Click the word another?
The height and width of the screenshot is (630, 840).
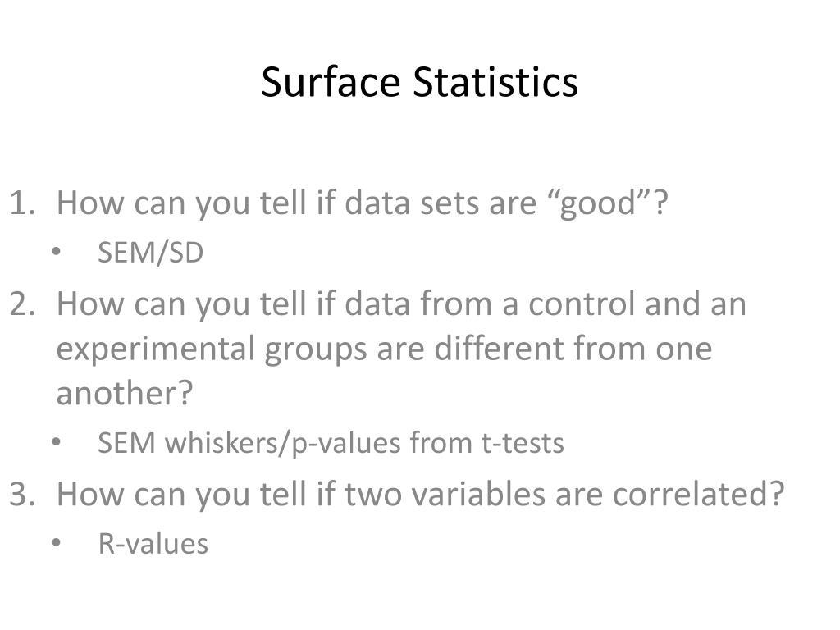(125, 393)
